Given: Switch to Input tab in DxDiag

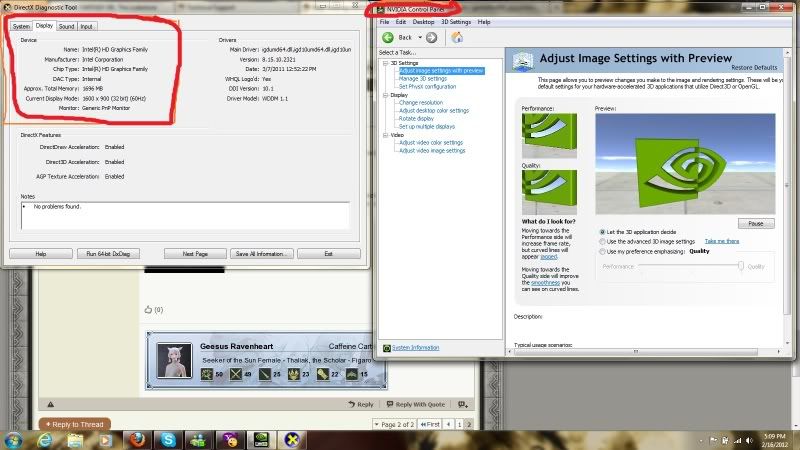Looking at the screenshot, I should (87, 27).
